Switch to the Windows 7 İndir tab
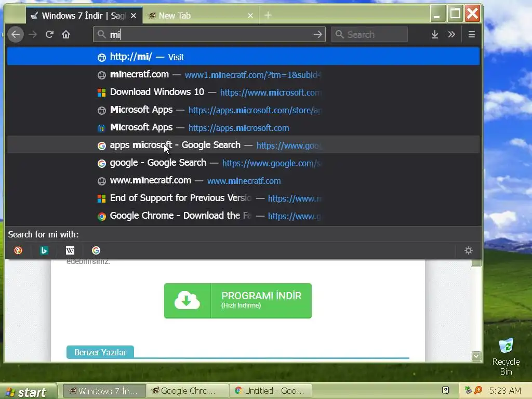The width and height of the screenshot is (532, 399). (x=85, y=16)
